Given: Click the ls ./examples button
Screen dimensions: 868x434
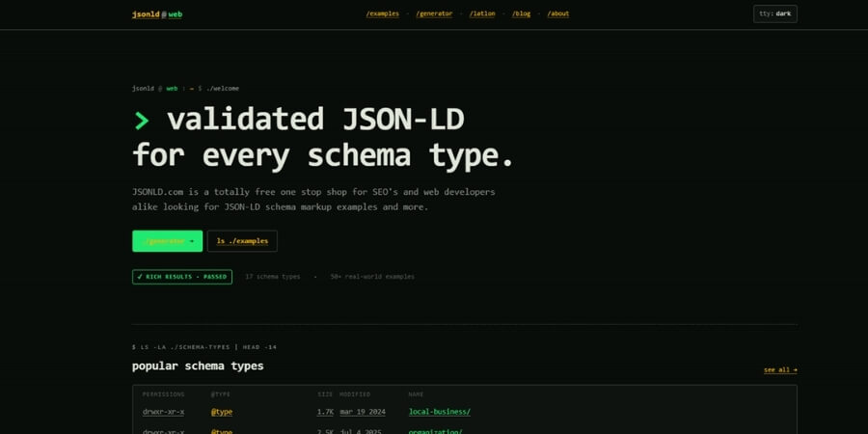Looking at the screenshot, I should (x=242, y=241).
